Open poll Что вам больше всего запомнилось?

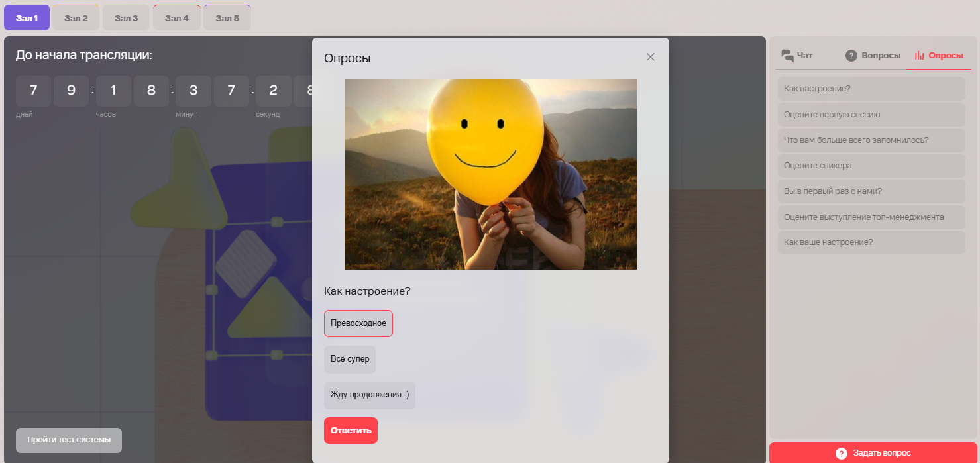pyautogui.click(x=871, y=140)
